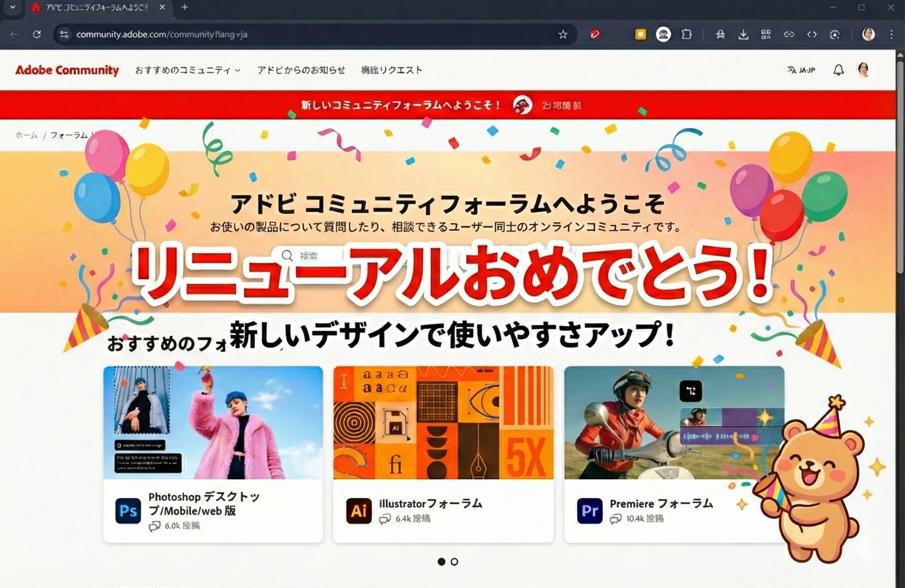This screenshot has height=588, width=905.
Task: Open browser downloads icon
Action: 743,34
